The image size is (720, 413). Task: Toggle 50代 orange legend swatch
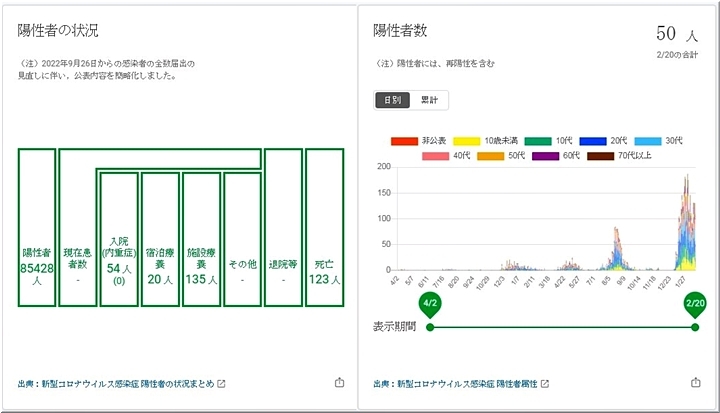click(489, 155)
